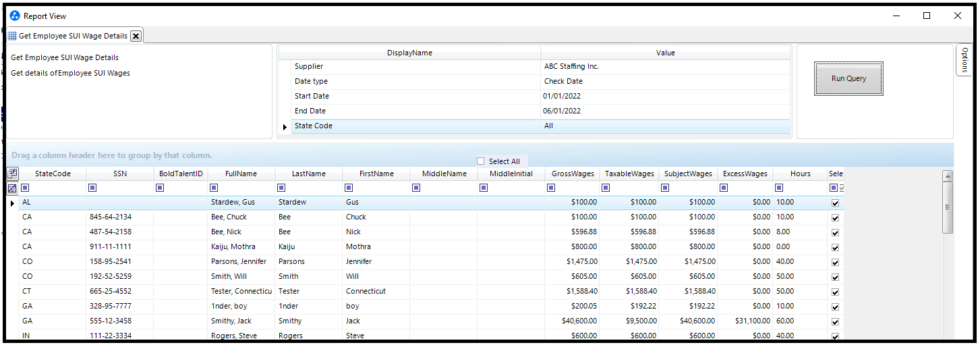This screenshot has width=980, height=345.
Task: Uncheck the Bee, Chuck row checkbox
Action: pyautogui.click(x=835, y=217)
